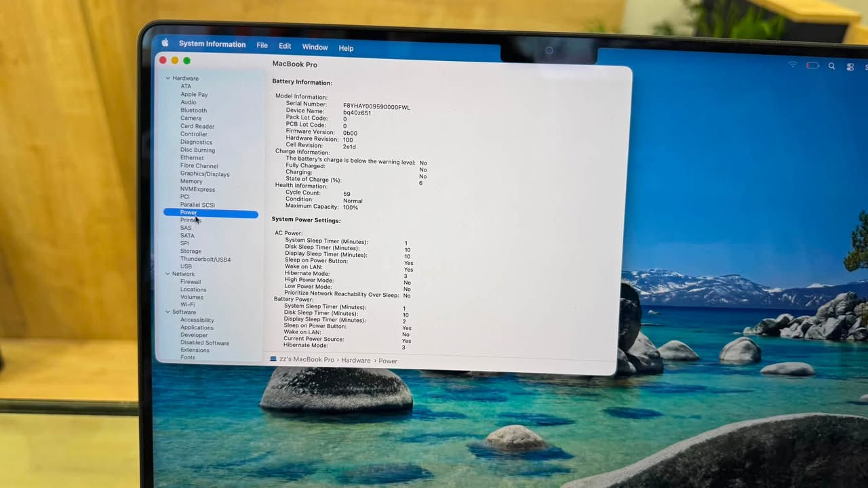The width and height of the screenshot is (868, 488).
Task: Open the Window menu
Action: 315,47
